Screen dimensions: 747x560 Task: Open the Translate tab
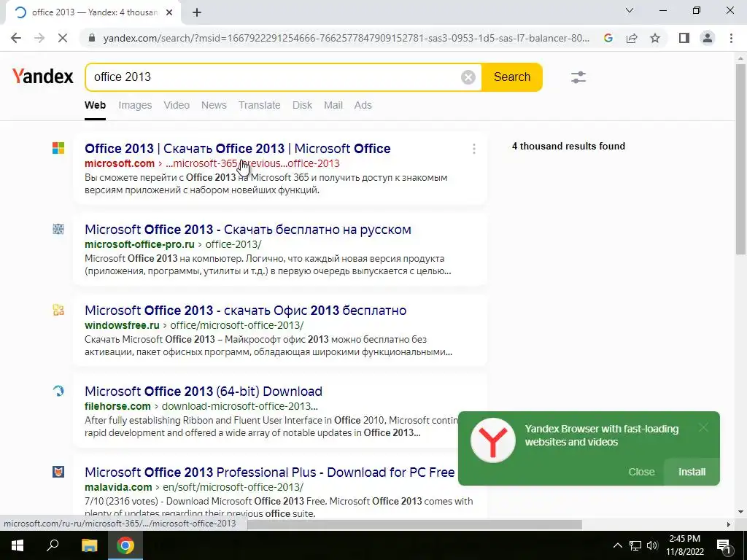[260, 105]
